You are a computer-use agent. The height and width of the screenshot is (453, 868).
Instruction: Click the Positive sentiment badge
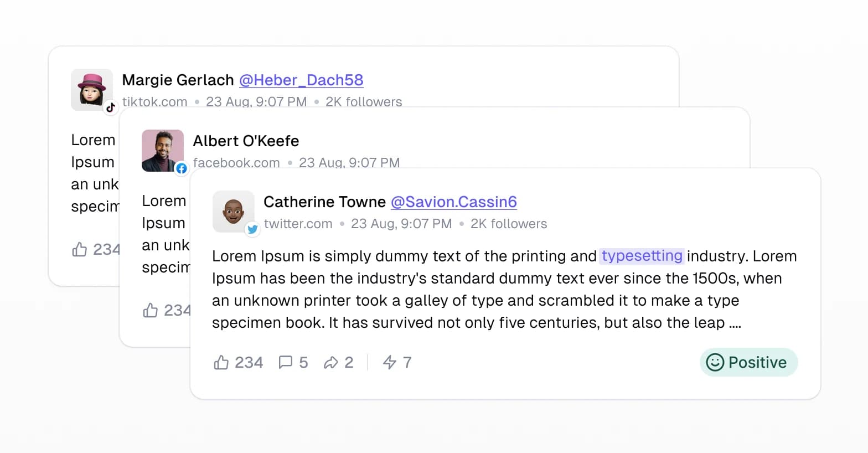(748, 363)
